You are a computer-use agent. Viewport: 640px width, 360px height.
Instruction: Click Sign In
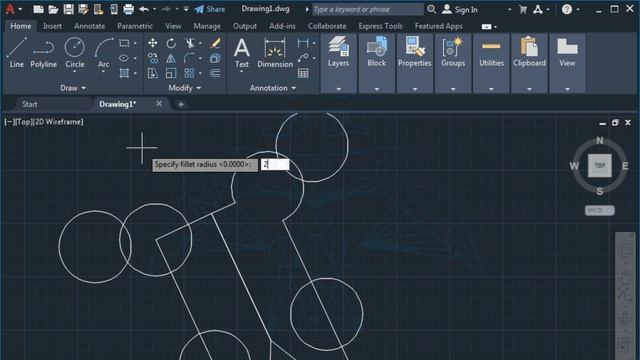click(x=460, y=9)
